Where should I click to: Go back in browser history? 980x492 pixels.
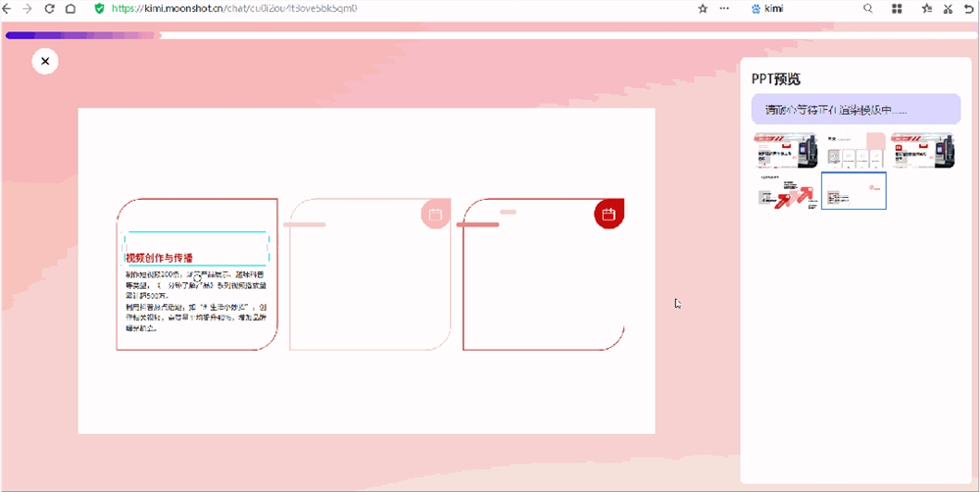[7, 9]
